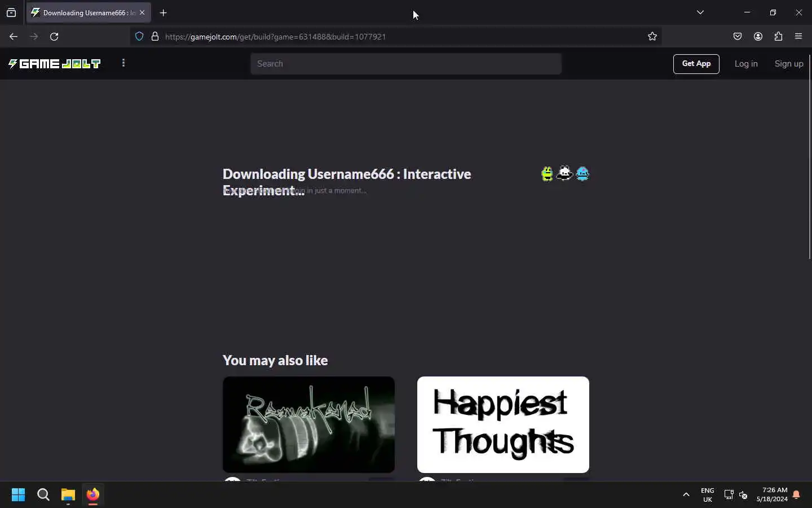Open the clock showing 7:26 AM
Image resolution: width=812 pixels, height=508 pixels.
(x=772, y=495)
